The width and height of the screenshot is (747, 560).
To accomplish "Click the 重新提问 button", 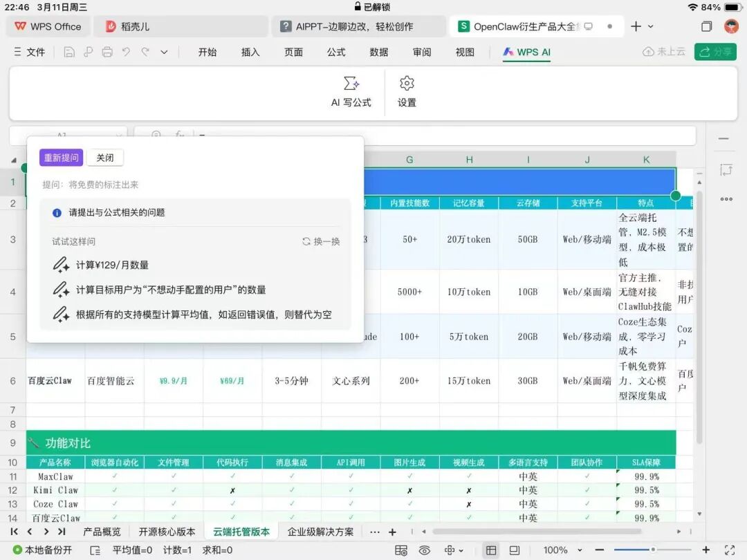I will point(62,158).
